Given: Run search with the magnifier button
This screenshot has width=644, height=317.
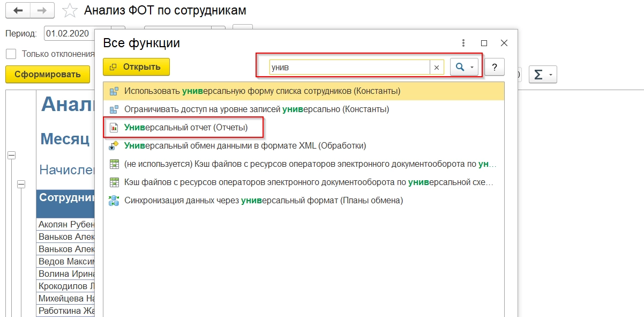Looking at the screenshot, I should pyautogui.click(x=459, y=67).
